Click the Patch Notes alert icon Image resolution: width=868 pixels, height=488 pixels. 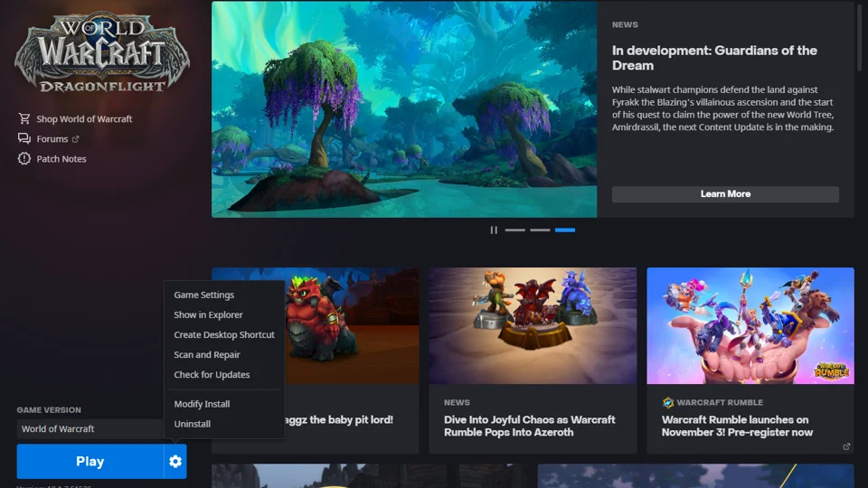[x=24, y=158]
